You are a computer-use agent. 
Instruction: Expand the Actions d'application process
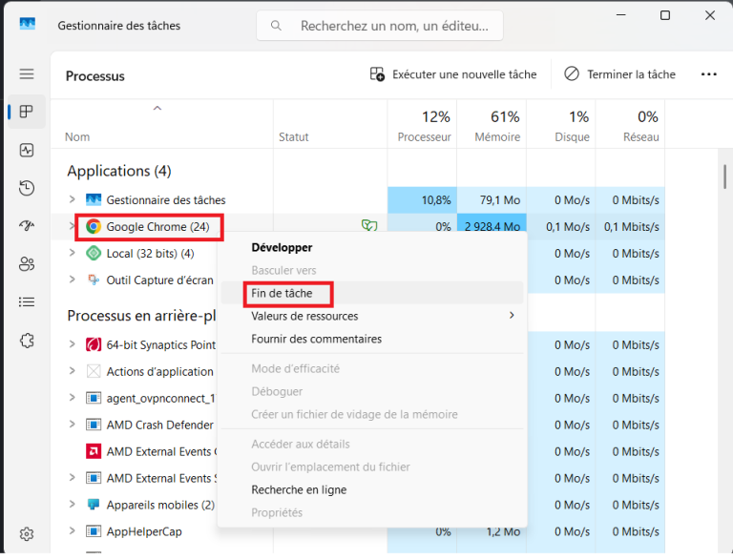point(72,371)
